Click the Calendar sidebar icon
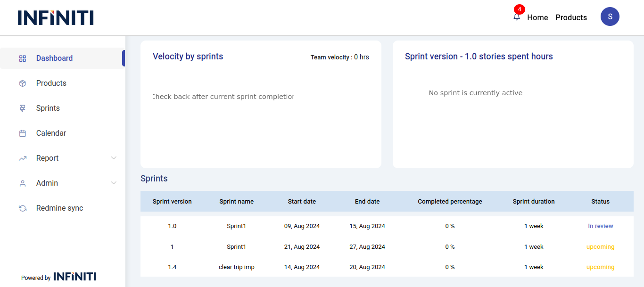644x287 pixels. (23, 133)
